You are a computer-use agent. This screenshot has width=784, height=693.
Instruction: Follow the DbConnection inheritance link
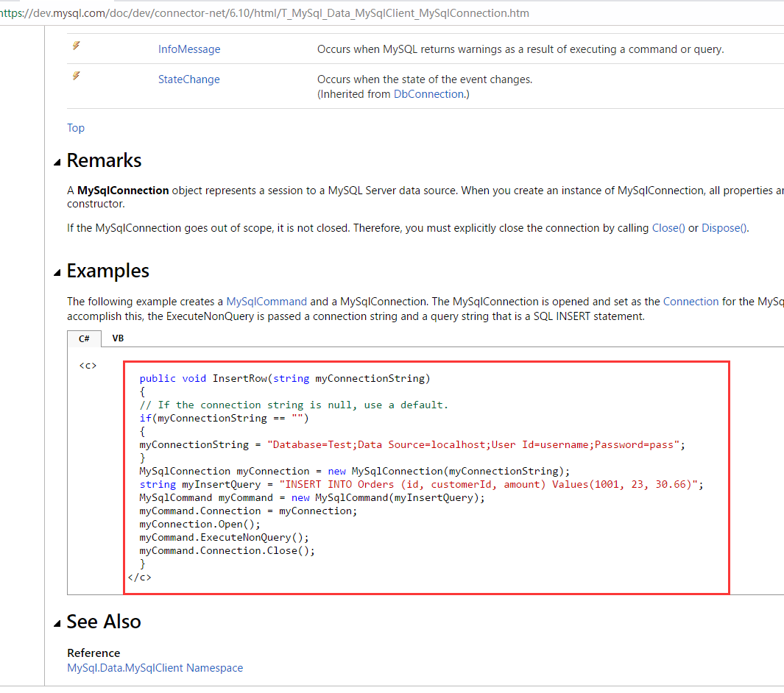click(430, 93)
